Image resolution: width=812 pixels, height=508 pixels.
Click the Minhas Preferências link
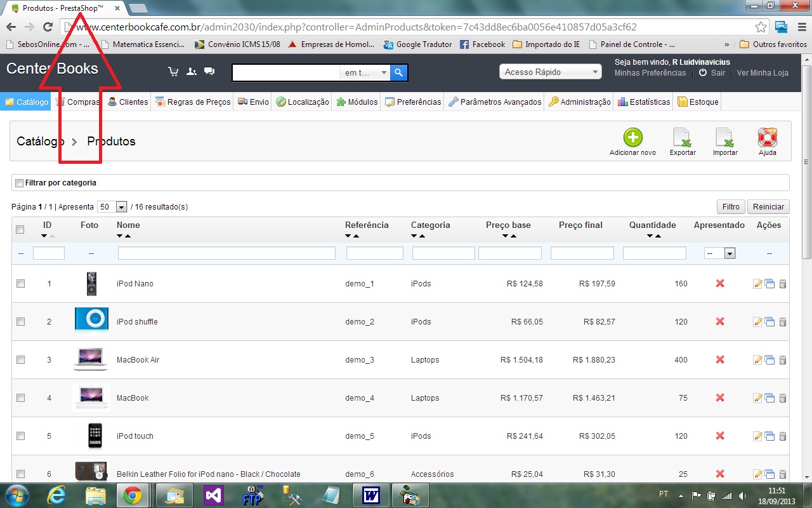(x=650, y=73)
